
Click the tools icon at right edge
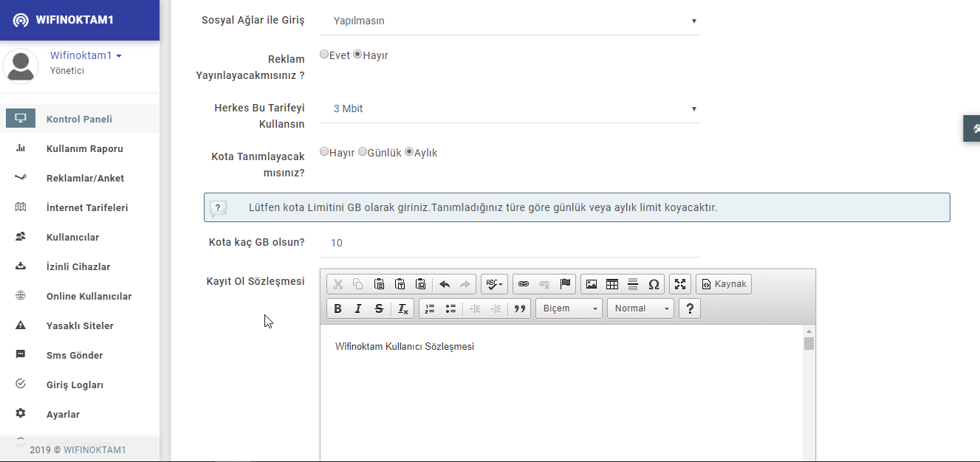[x=972, y=128]
